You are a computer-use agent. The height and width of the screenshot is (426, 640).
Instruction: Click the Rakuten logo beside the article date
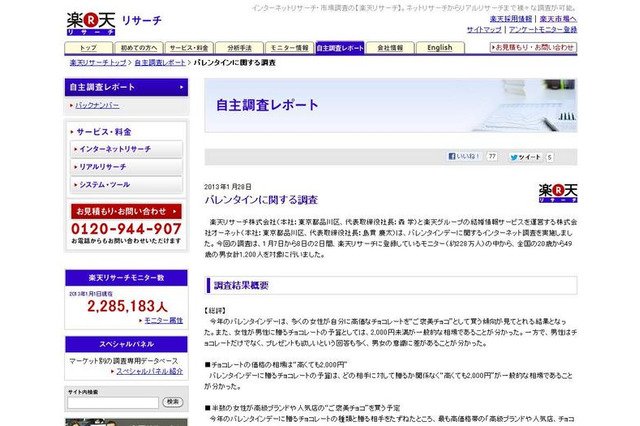point(558,193)
